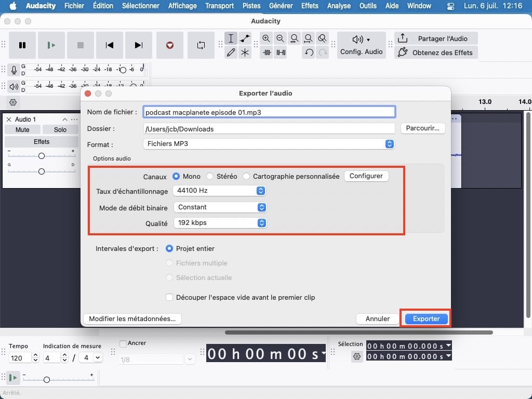The image size is (532, 399).
Task: Click Trim audio outside selection icon
Action: 267,52
